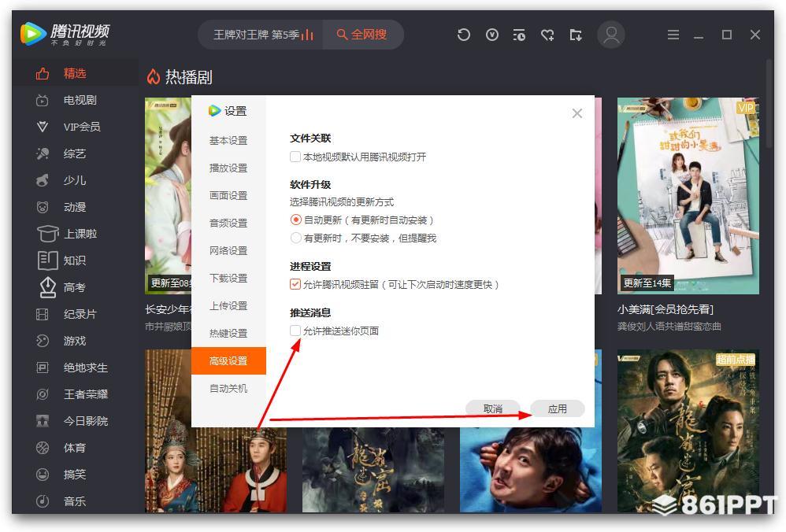786x532 pixels.
Task: Go to 纪录片 category label
Action: pyautogui.click(x=80, y=314)
